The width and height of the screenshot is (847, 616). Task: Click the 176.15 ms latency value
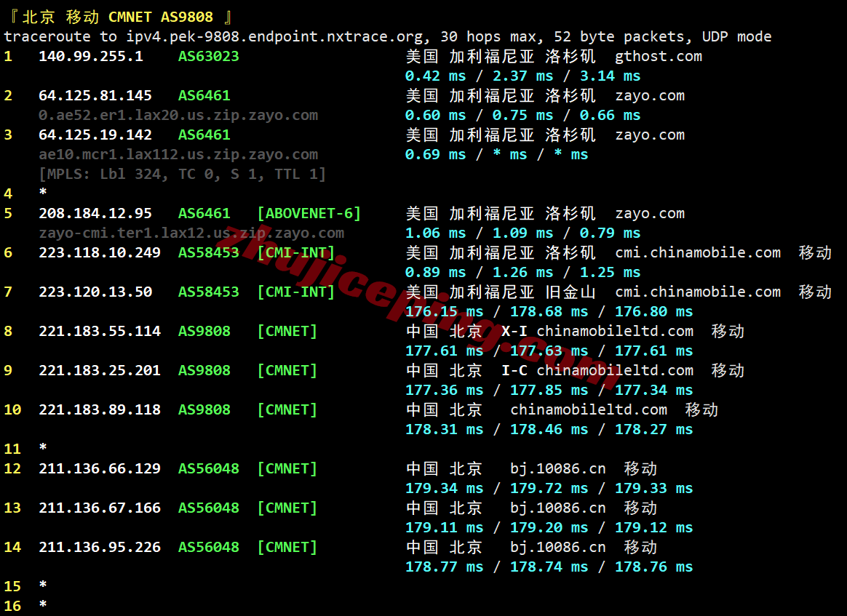tap(444, 311)
